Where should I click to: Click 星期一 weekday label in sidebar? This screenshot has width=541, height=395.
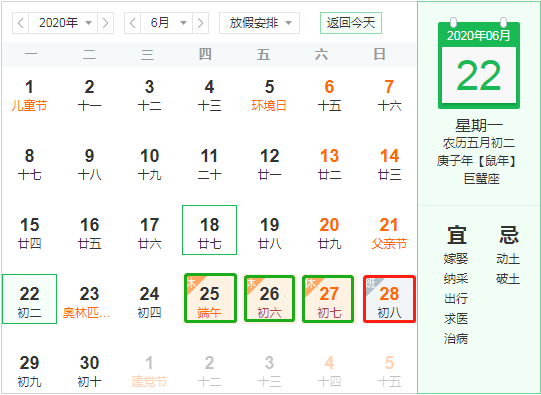(479, 126)
